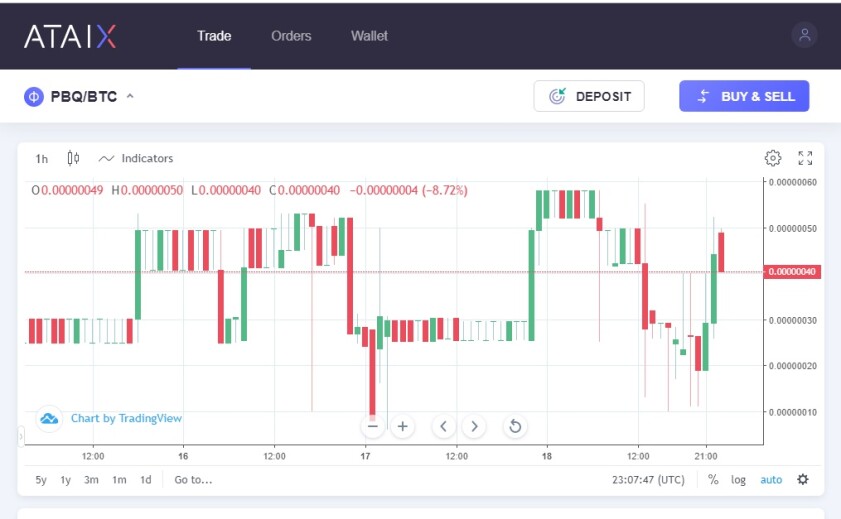This screenshot has width=841, height=519.
Task: Switch to the Wallet tab
Action: [369, 36]
